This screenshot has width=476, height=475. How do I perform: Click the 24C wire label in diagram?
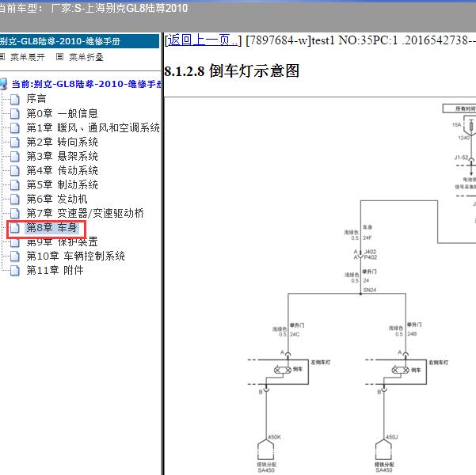click(x=295, y=334)
